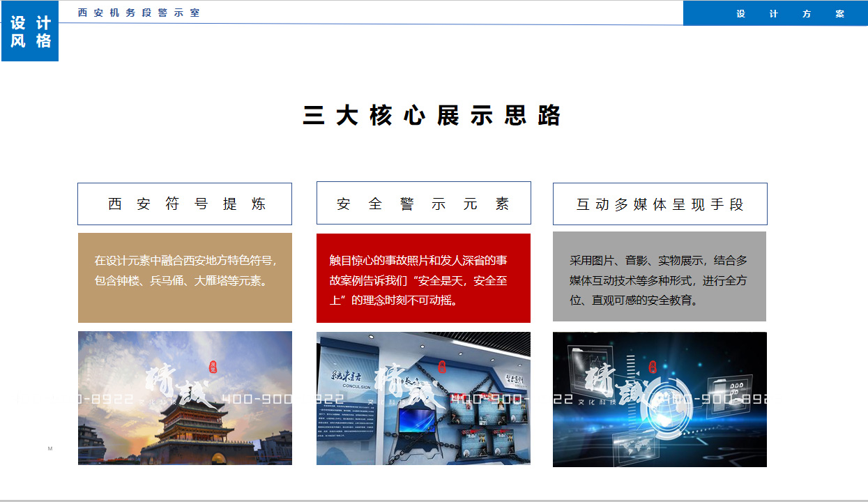Click the red text box about safety warnings
This screenshot has height=502, width=868.
(x=423, y=277)
